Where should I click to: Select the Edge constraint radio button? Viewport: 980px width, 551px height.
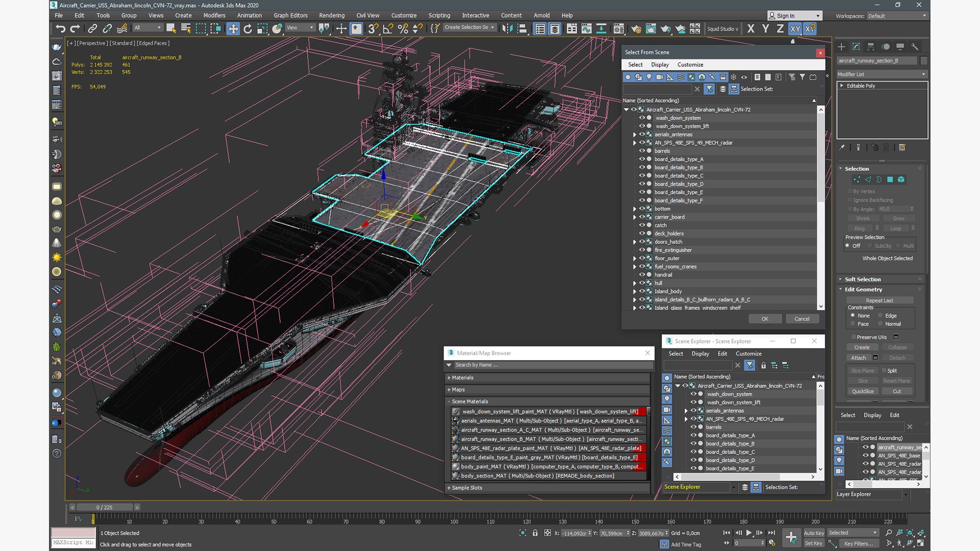(x=880, y=315)
